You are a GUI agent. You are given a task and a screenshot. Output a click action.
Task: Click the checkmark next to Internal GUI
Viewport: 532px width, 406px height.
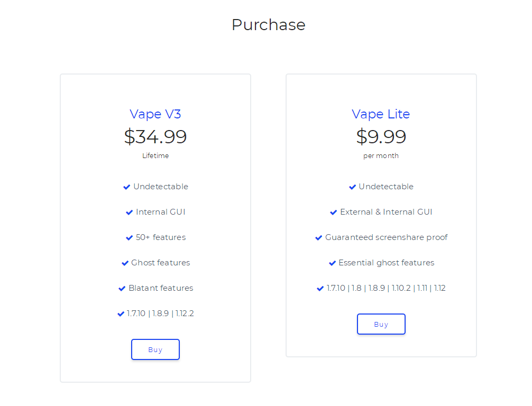click(129, 213)
